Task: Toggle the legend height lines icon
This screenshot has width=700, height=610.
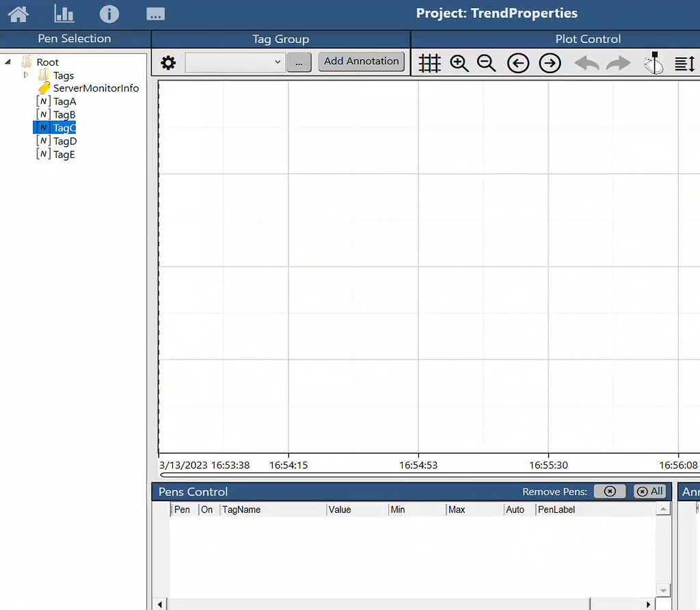Action: 684,64
